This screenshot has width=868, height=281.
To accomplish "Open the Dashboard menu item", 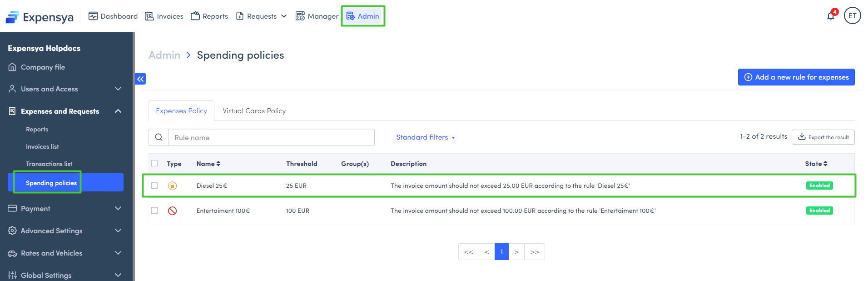I will tap(113, 16).
